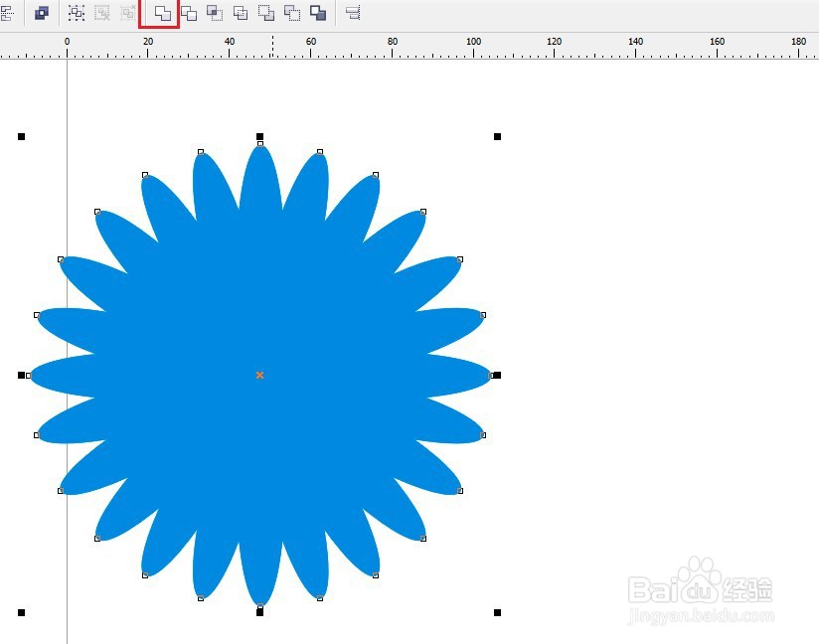Apply Intersect to selected objects
The width and height of the screenshot is (819, 644).
tap(215, 13)
